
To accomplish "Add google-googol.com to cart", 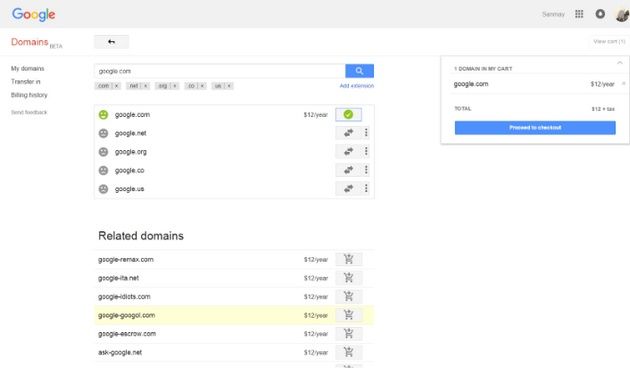I will point(349,315).
